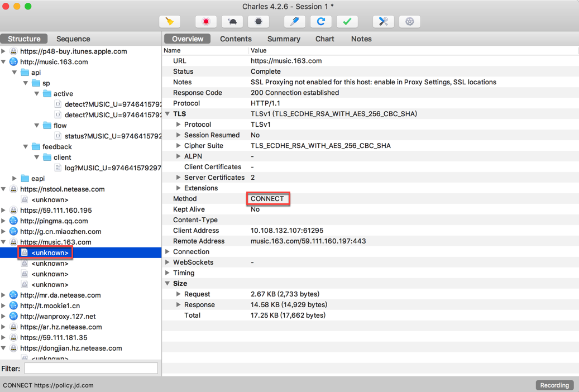579x392 pixels.
Task: Select the http://mr.da.netease.com host
Action: [x=60, y=295]
